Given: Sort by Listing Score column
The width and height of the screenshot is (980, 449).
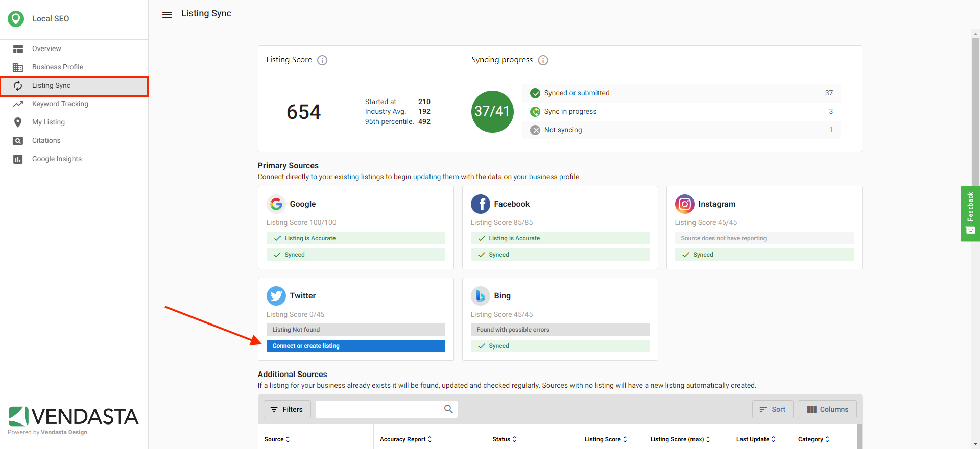Looking at the screenshot, I should pos(606,439).
